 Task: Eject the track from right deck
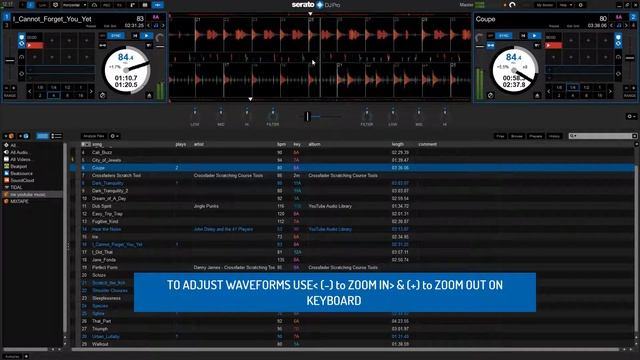click(537, 96)
